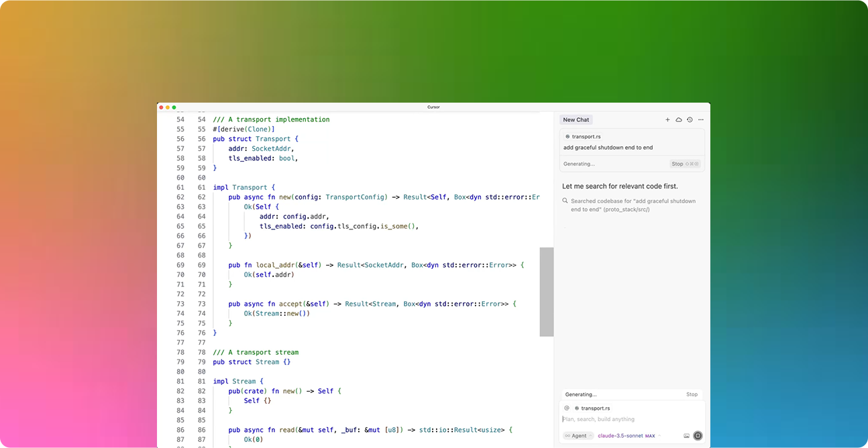The height and width of the screenshot is (448, 868).
Task: Click 'tls_enabled: config.tls_config.is_some(),' line
Action: 339,226
